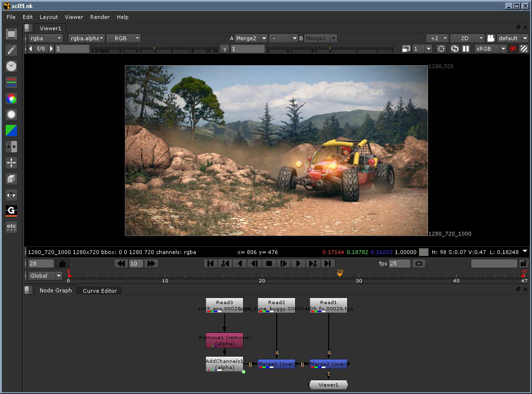532x394 pixels.
Task: Open the Color nodes wheel menu
Action: pos(11,99)
